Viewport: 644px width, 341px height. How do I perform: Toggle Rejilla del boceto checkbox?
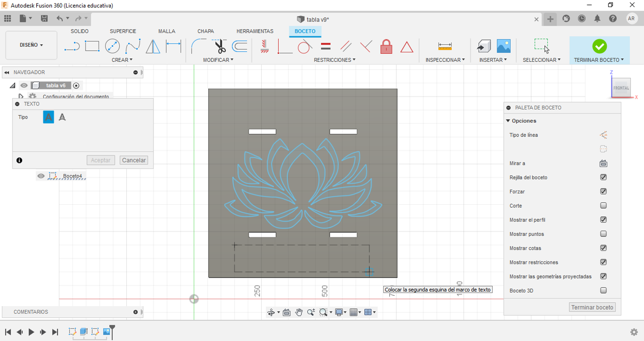pyautogui.click(x=603, y=178)
